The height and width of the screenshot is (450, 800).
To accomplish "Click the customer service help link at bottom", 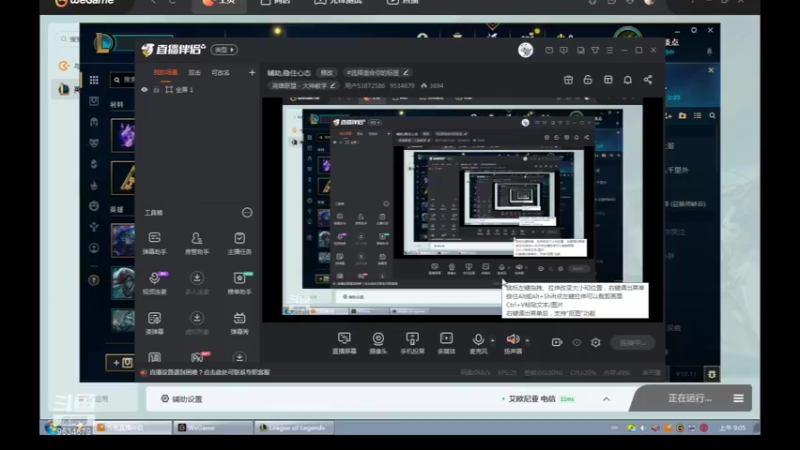I will pos(209,372).
